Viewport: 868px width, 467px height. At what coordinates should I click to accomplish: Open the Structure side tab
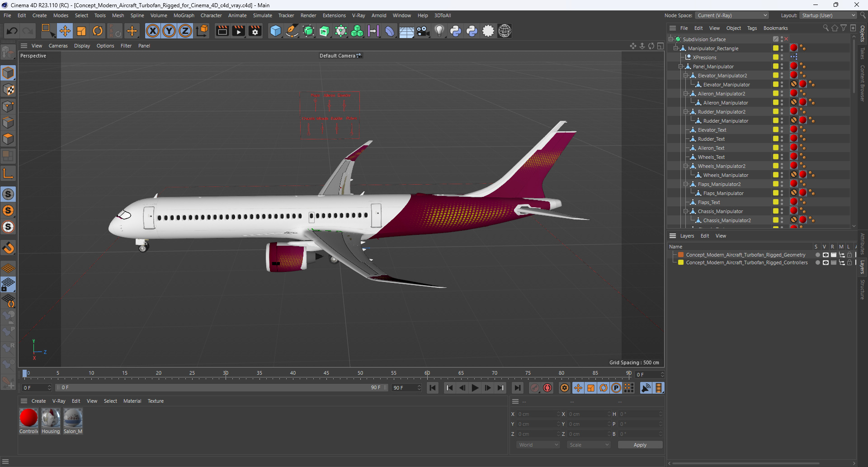pos(863,290)
